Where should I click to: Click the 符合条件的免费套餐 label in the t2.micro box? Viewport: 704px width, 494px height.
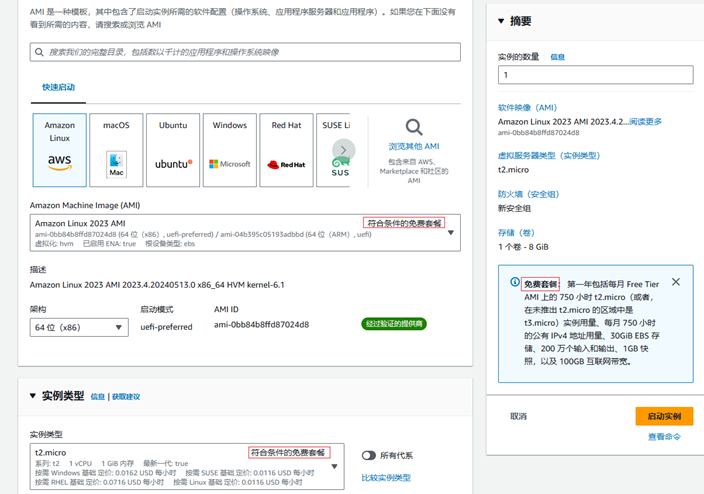(289, 453)
